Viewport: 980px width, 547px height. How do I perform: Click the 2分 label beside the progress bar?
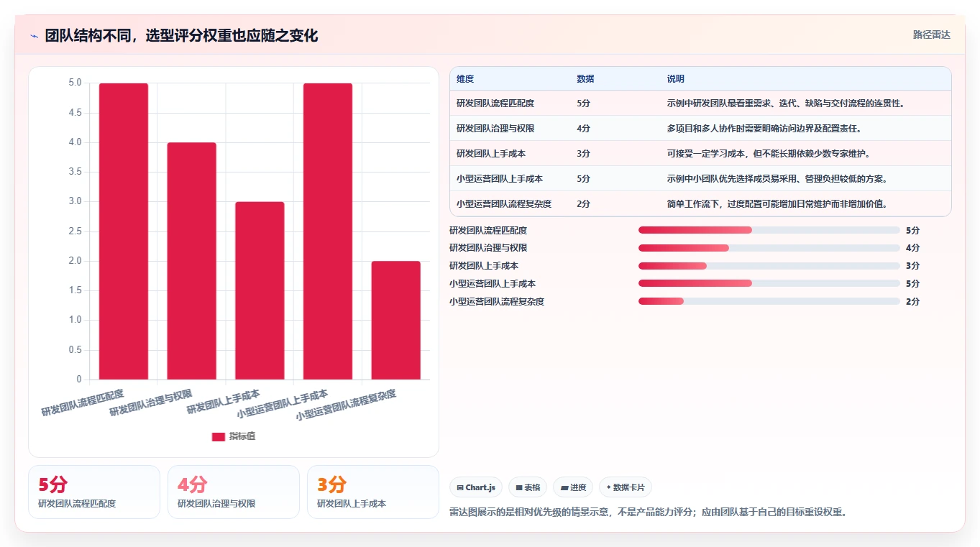point(912,302)
